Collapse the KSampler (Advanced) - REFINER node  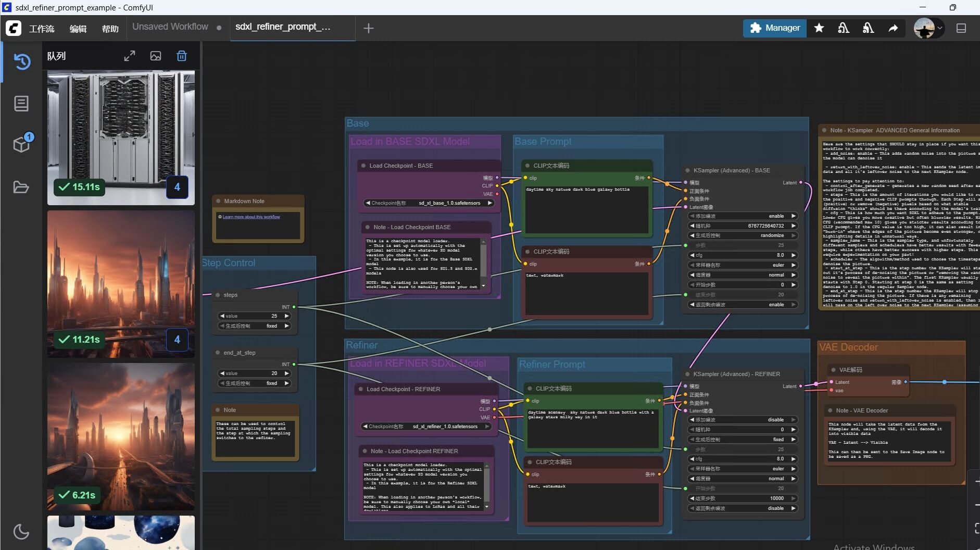(687, 374)
